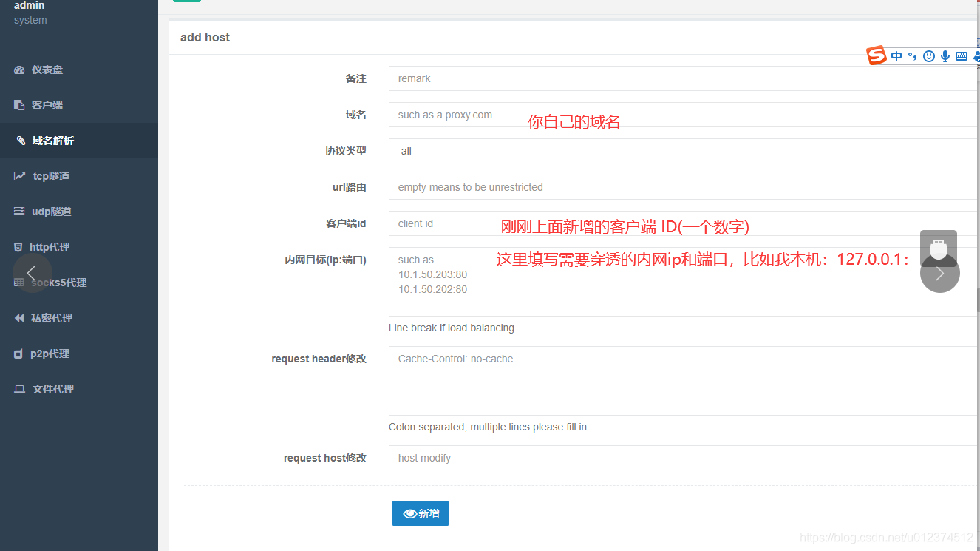980x551 pixels.
Task: Toggle Sogou punctuation mode
Action: pos(913,56)
